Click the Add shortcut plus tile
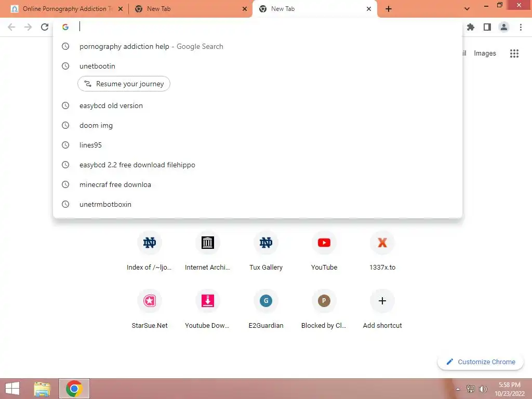 (382, 310)
